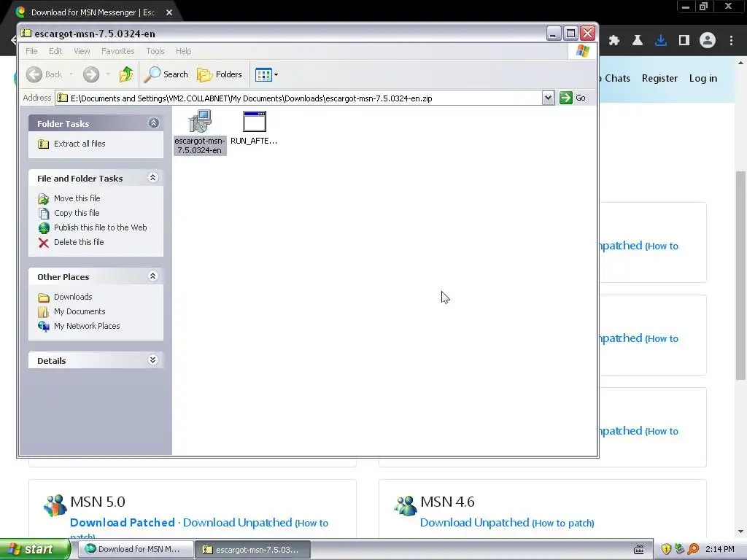Click MSN 5.0 Download Unpatched link
This screenshot has height=560, width=747.
[x=237, y=522]
